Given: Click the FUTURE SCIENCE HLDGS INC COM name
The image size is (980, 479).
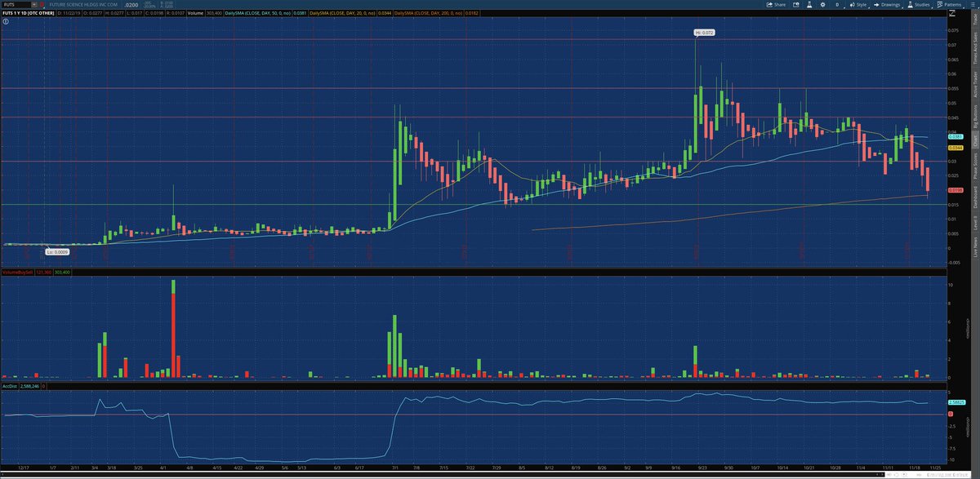Looking at the screenshot, I should click(x=83, y=4).
